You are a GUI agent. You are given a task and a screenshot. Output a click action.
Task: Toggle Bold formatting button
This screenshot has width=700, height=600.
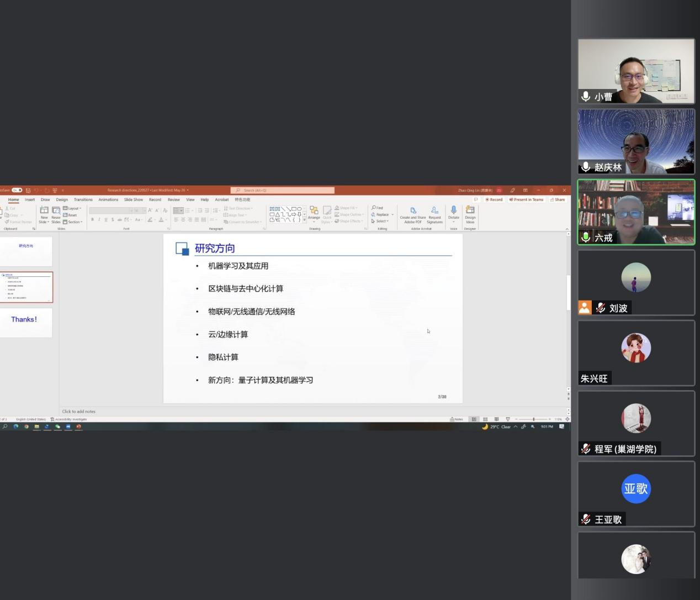coord(92,220)
